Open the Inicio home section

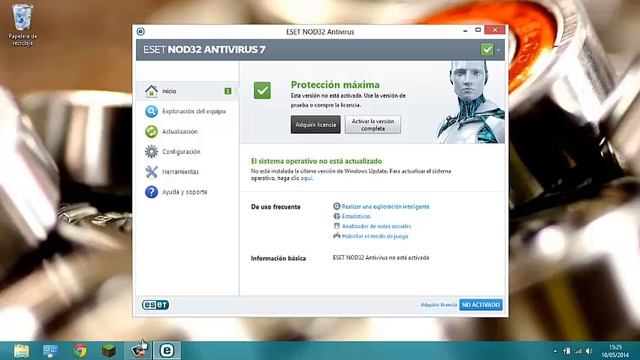[x=187, y=91]
